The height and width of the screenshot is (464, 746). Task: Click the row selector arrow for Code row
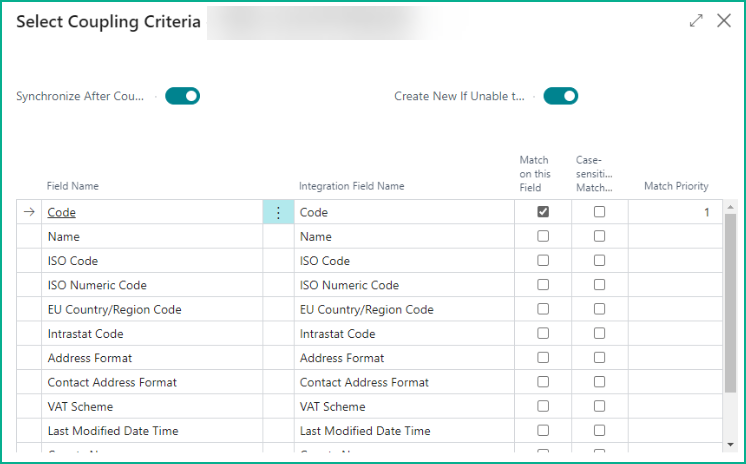pos(29,212)
